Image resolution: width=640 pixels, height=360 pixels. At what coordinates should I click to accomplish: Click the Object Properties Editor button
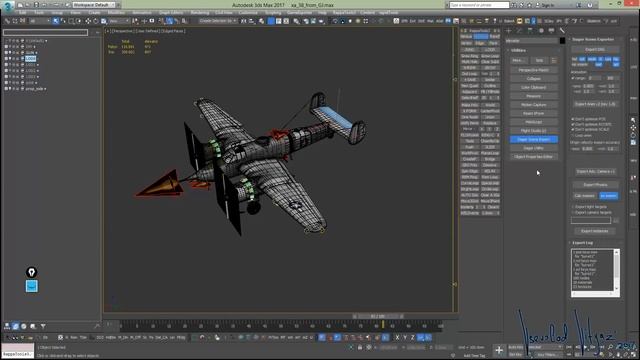[533, 157]
